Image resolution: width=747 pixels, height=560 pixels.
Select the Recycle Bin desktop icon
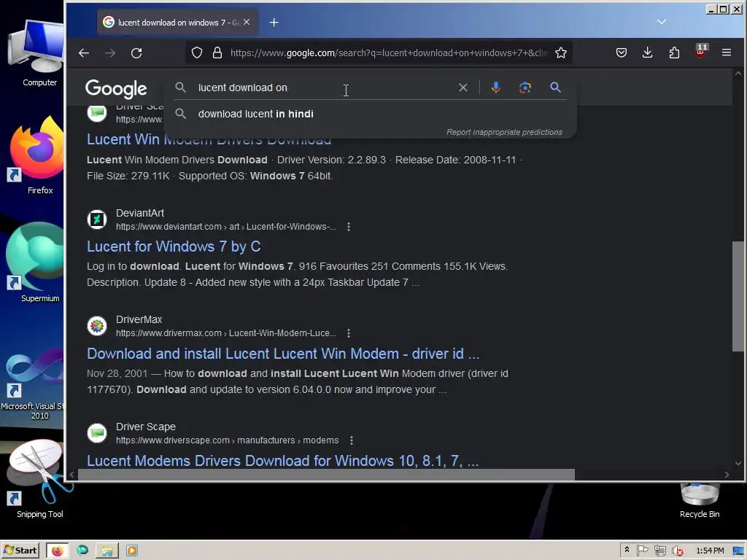700,501
